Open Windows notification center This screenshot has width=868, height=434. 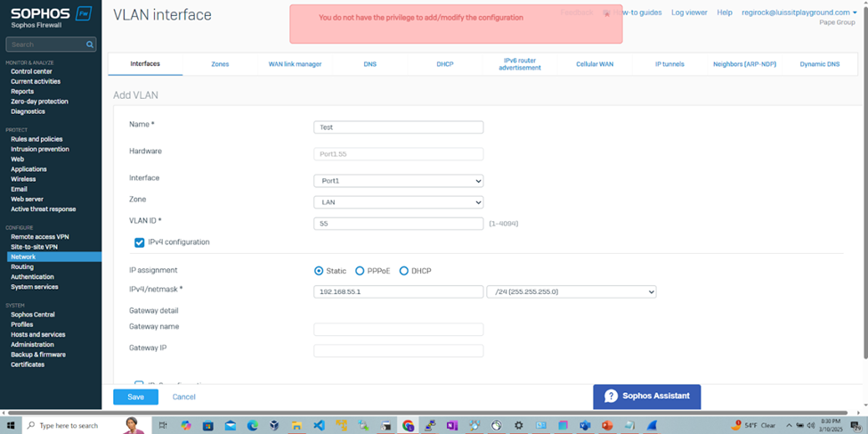(856, 425)
